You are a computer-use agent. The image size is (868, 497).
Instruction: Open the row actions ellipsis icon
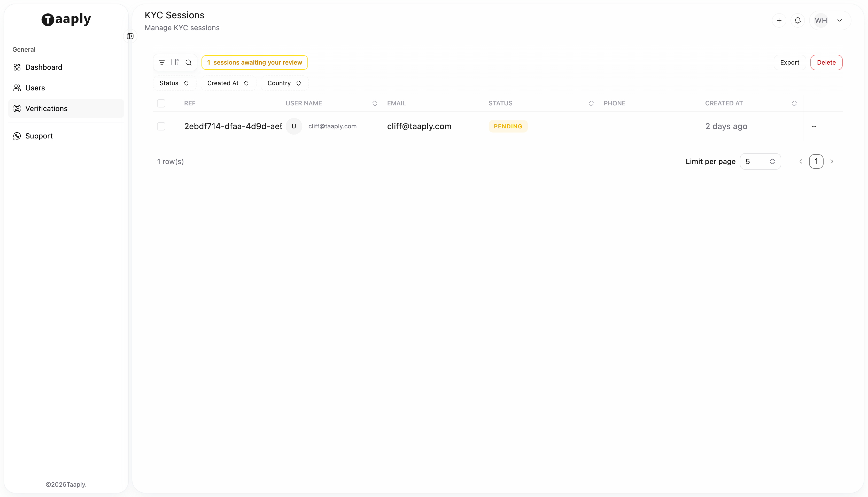point(815,126)
